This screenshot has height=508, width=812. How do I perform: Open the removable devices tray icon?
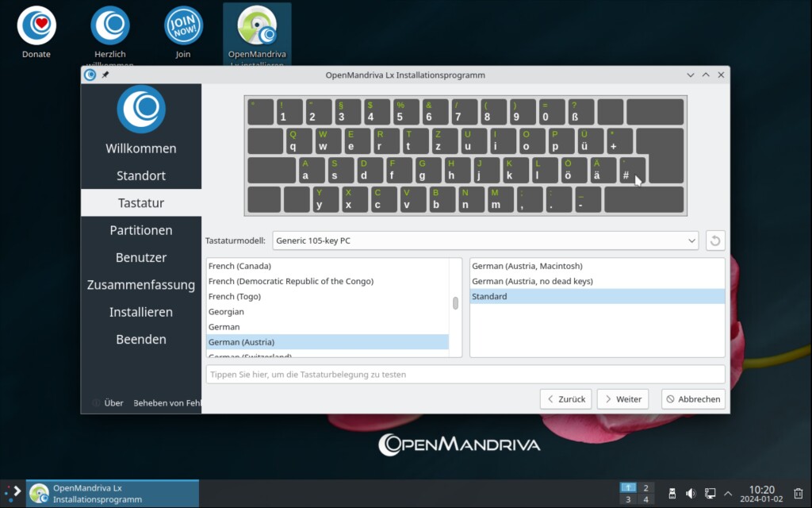[x=672, y=493]
